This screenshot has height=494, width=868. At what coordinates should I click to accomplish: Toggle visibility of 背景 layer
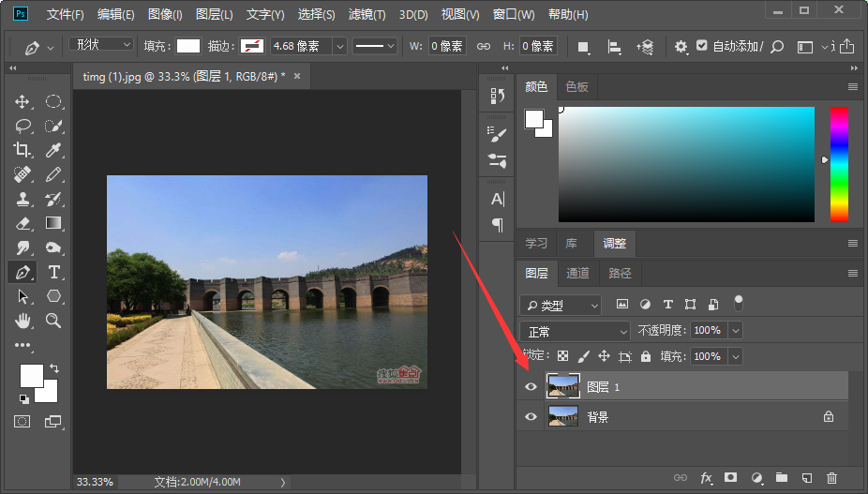(531, 417)
